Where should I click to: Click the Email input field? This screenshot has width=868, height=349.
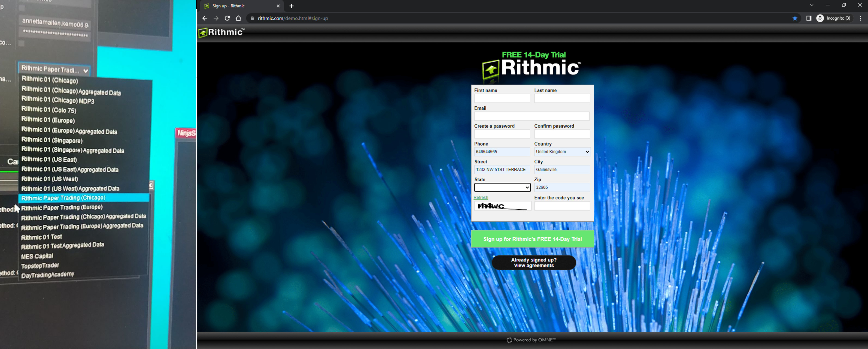click(531, 116)
